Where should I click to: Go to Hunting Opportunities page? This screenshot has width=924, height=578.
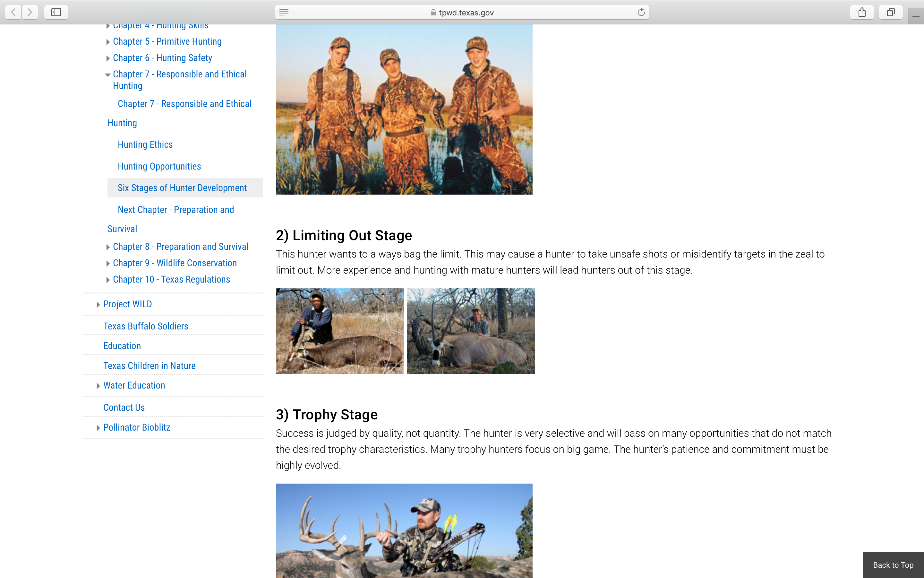159,166
